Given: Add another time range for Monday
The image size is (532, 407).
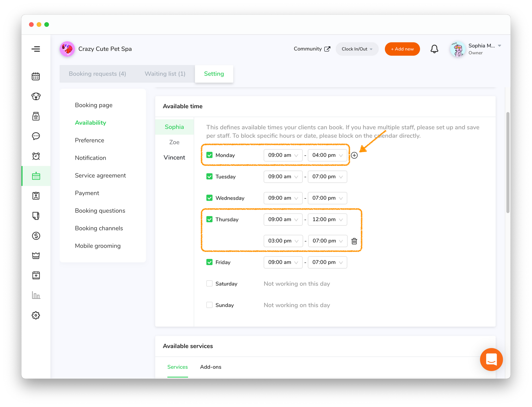Looking at the screenshot, I should (354, 155).
